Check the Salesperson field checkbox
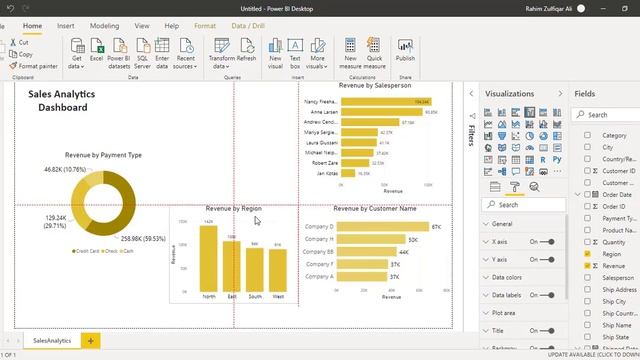The height and width of the screenshot is (360, 640). click(x=587, y=277)
